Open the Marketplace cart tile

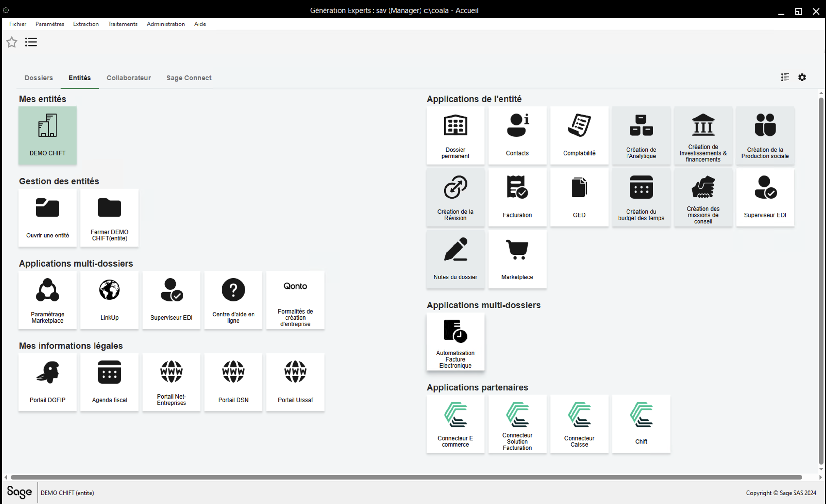517,259
